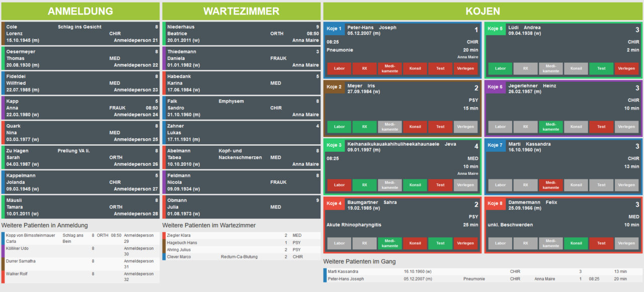Open patient Fideldei Willfried card
The height and width of the screenshot is (292, 644).
pyautogui.click(x=80, y=83)
